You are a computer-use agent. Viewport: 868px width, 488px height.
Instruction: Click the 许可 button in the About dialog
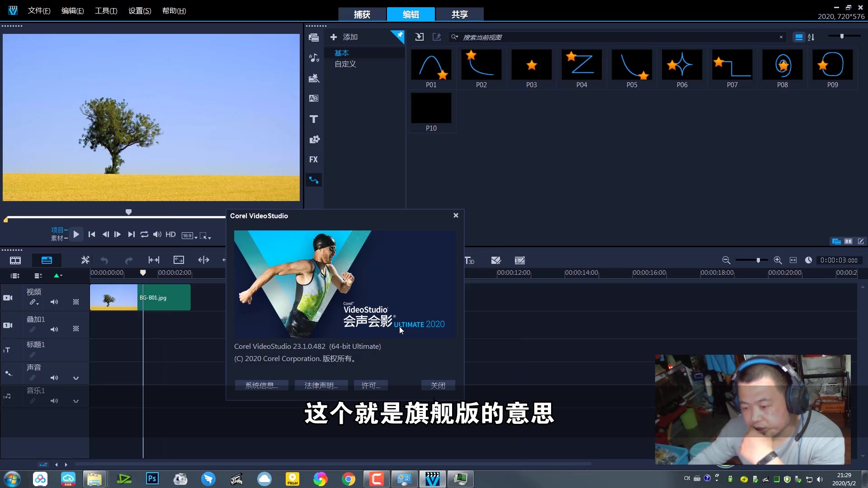point(370,385)
